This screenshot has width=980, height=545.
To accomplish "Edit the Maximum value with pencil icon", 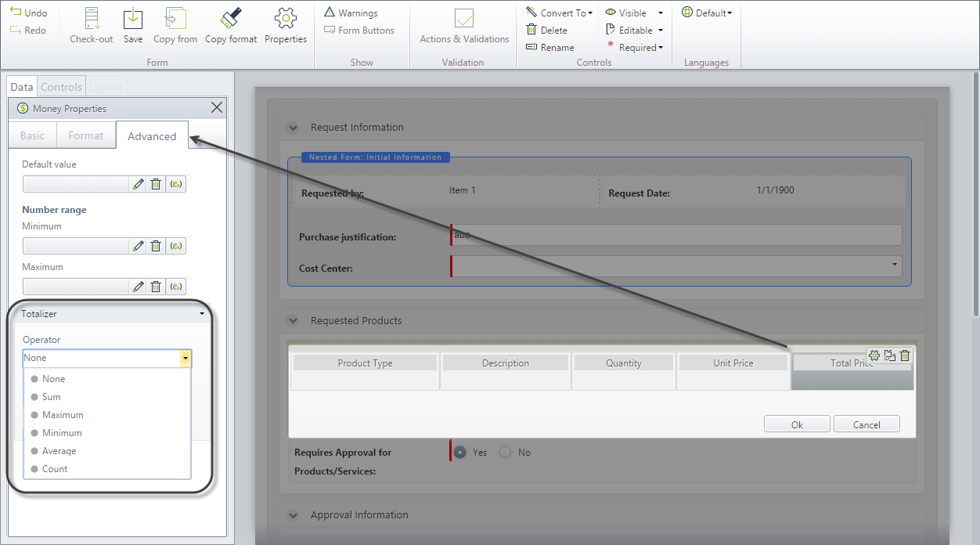I will tap(139, 287).
